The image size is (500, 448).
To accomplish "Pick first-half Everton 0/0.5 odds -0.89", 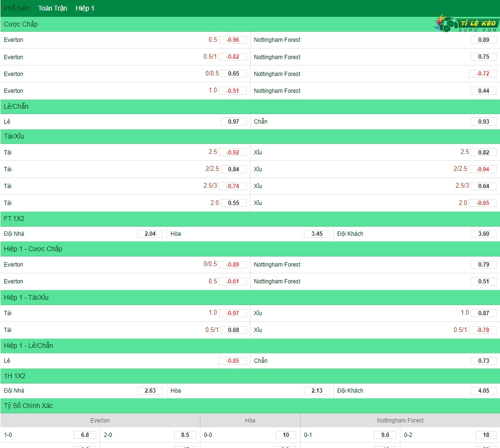I will (x=233, y=265).
